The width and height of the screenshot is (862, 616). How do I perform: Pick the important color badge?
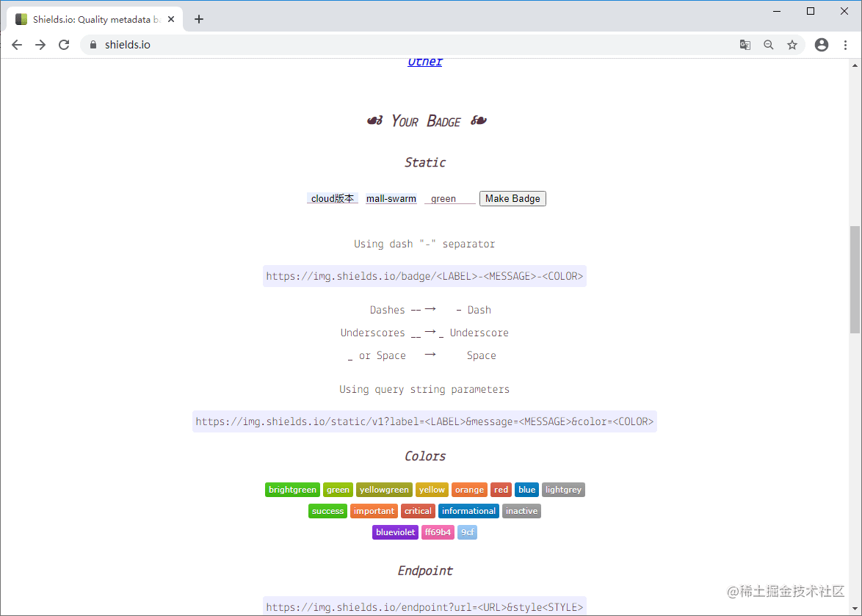click(x=374, y=511)
